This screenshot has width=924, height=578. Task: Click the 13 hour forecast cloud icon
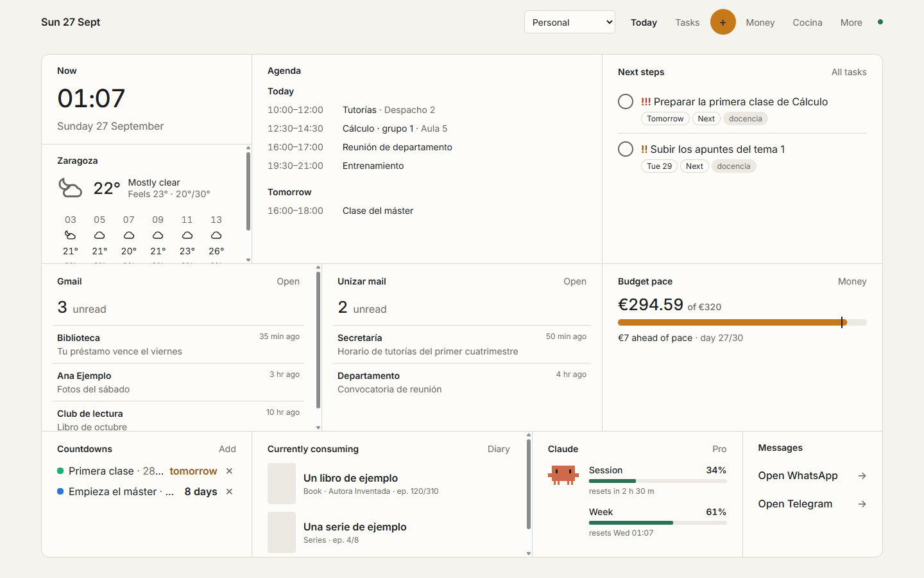click(216, 235)
